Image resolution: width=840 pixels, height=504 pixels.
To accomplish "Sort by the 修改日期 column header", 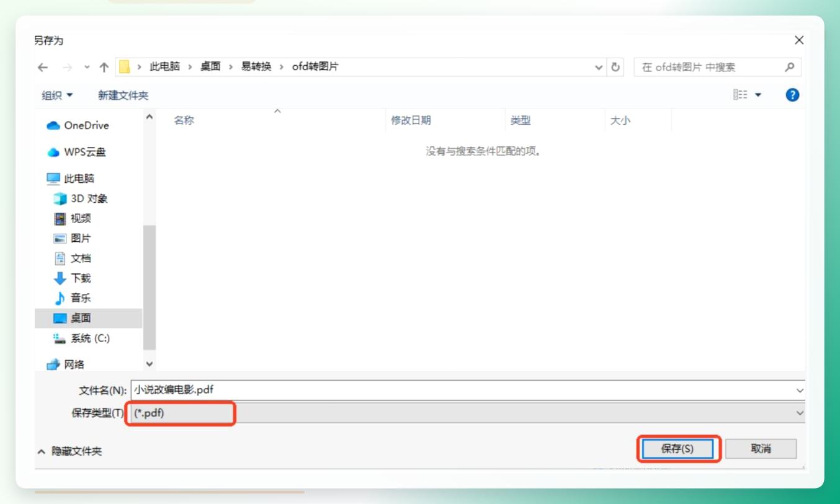I will coord(411,120).
